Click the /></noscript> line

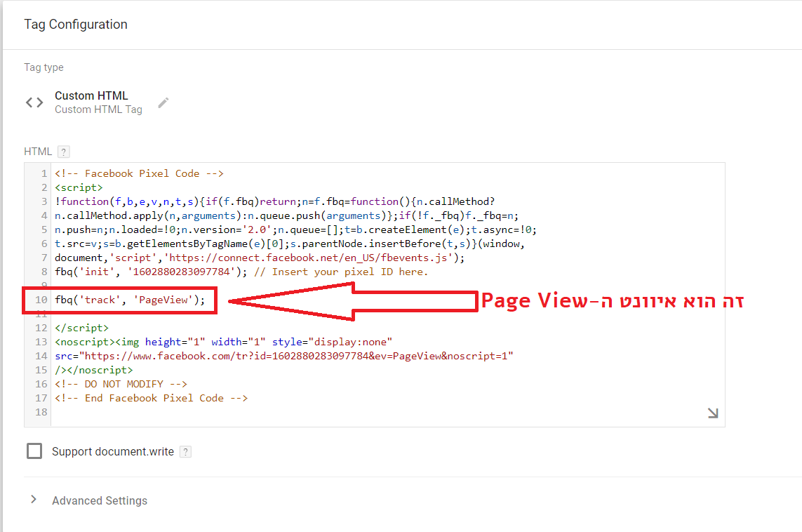[93, 370]
